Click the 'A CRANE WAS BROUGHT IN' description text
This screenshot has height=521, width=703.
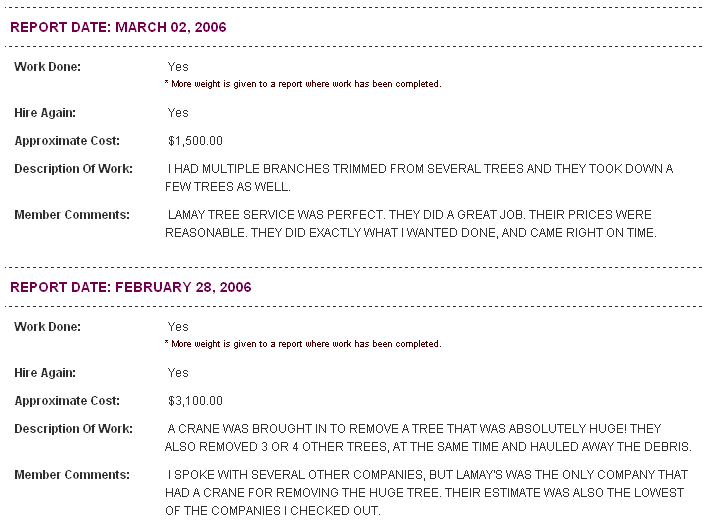(x=428, y=438)
